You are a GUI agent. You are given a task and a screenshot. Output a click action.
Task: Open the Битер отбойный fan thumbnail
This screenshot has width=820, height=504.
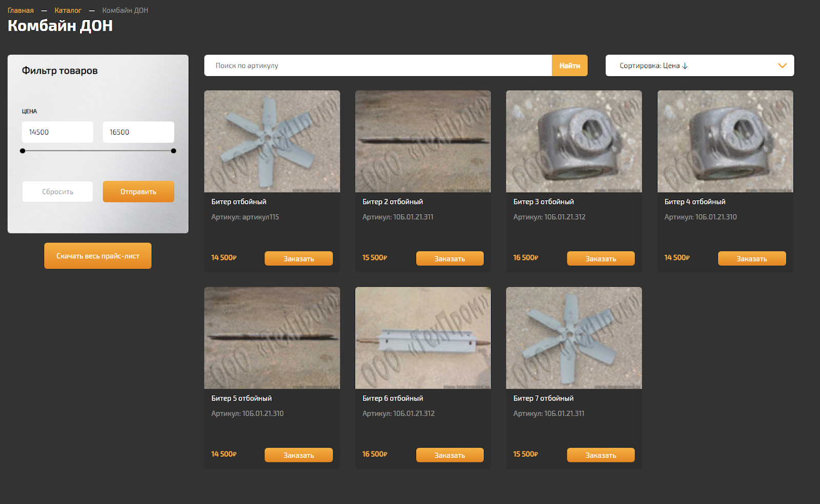[x=272, y=141]
